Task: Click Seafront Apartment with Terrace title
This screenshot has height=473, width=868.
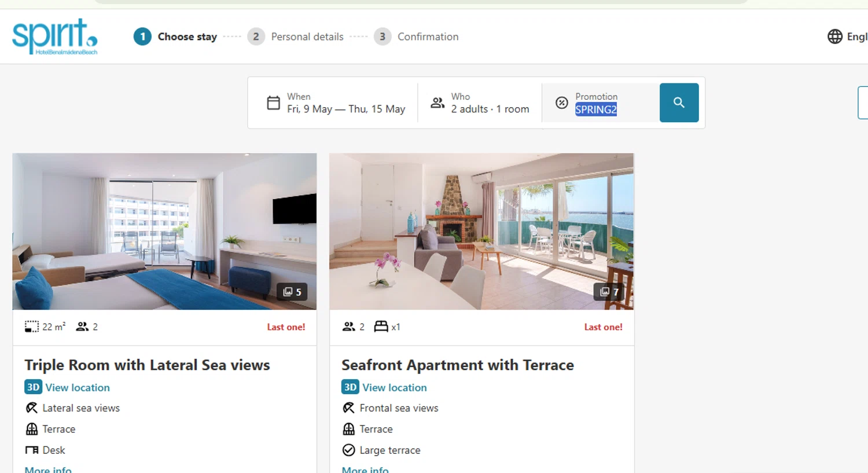Action: tap(458, 365)
